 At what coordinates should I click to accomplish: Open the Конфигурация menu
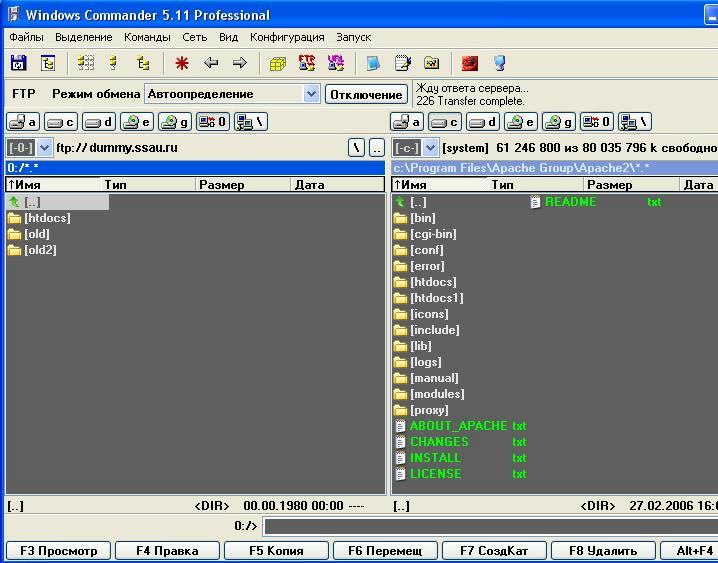pyautogui.click(x=287, y=37)
